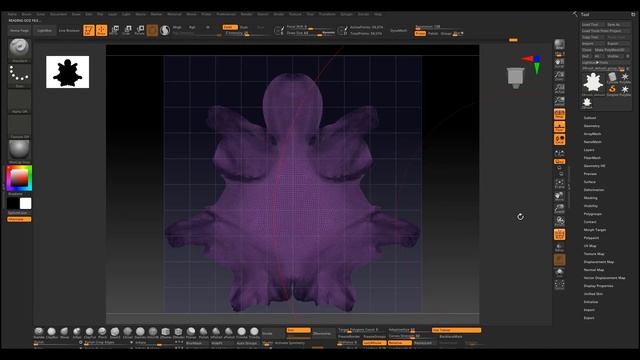Expand the Polygroups sub-palette
This screenshot has height=360, width=640.
593,213
